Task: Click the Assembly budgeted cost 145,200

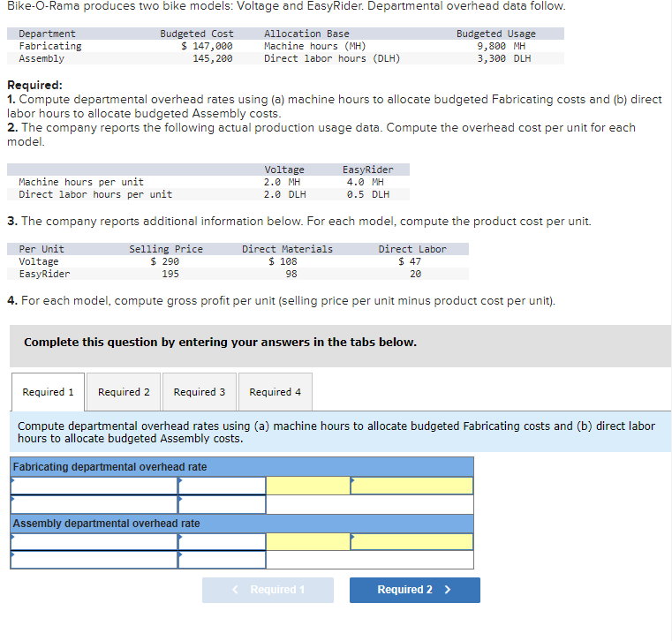Action: (213, 58)
